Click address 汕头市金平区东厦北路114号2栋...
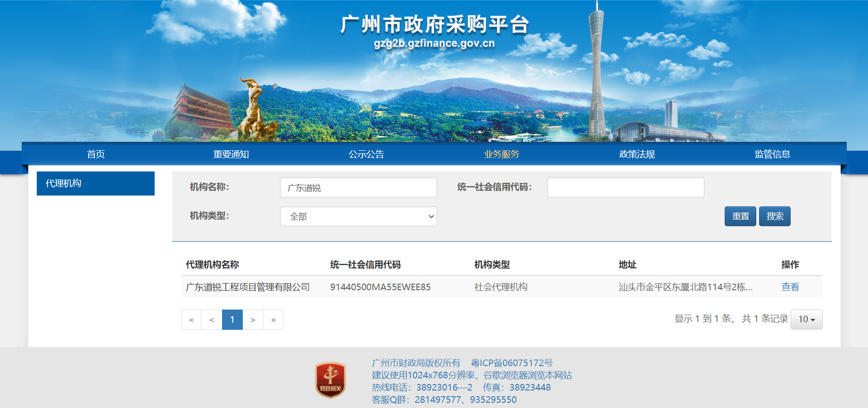Screen dimensions: 868x408 (x=686, y=287)
